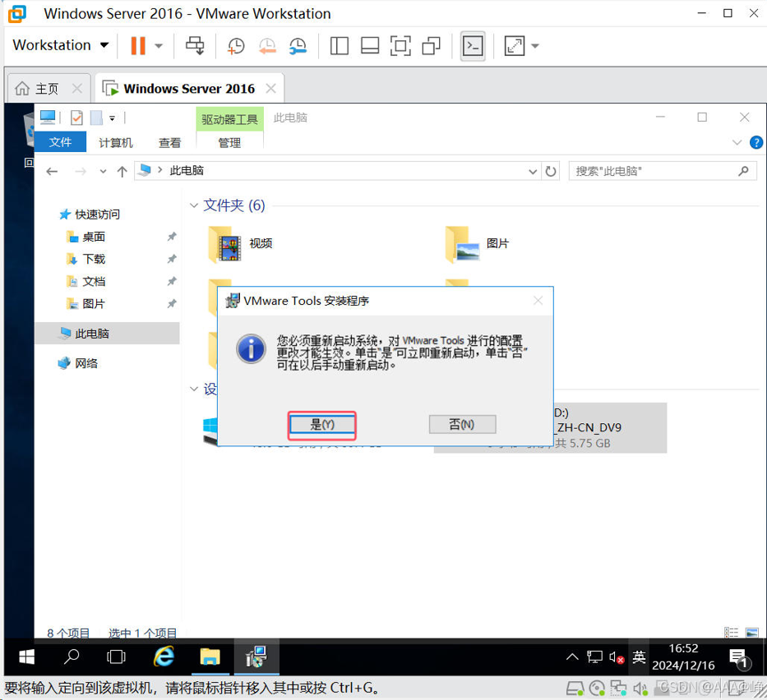Send Ctrl+Alt+Del to the virtual machine

pyautogui.click(x=195, y=46)
